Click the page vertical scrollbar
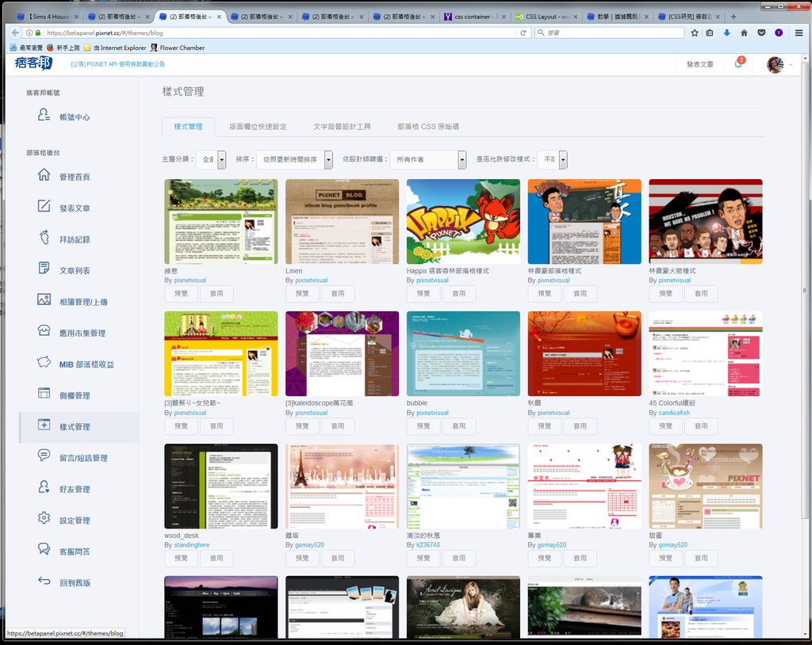 click(x=804, y=290)
